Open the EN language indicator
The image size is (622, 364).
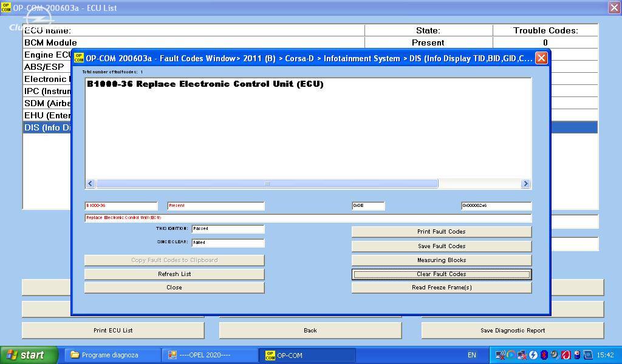[x=471, y=355]
